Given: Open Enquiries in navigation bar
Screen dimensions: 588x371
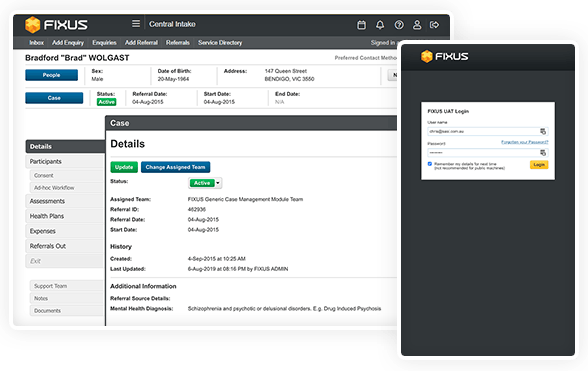Looking at the screenshot, I should pyautogui.click(x=104, y=43).
